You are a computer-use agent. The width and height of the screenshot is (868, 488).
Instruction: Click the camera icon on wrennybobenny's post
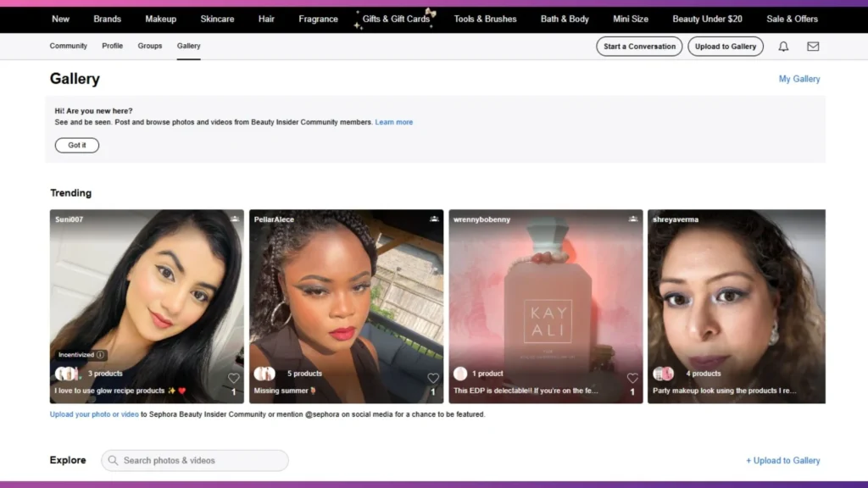[634, 219]
